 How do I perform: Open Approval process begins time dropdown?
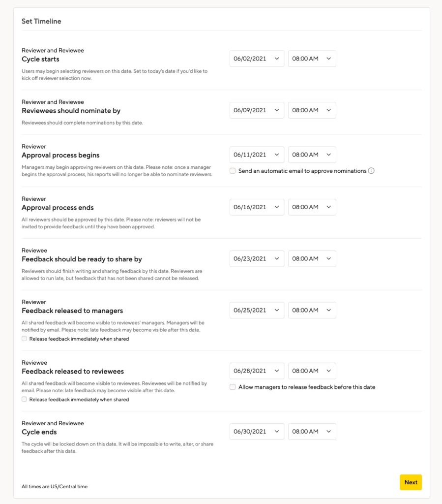click(312, 155)
